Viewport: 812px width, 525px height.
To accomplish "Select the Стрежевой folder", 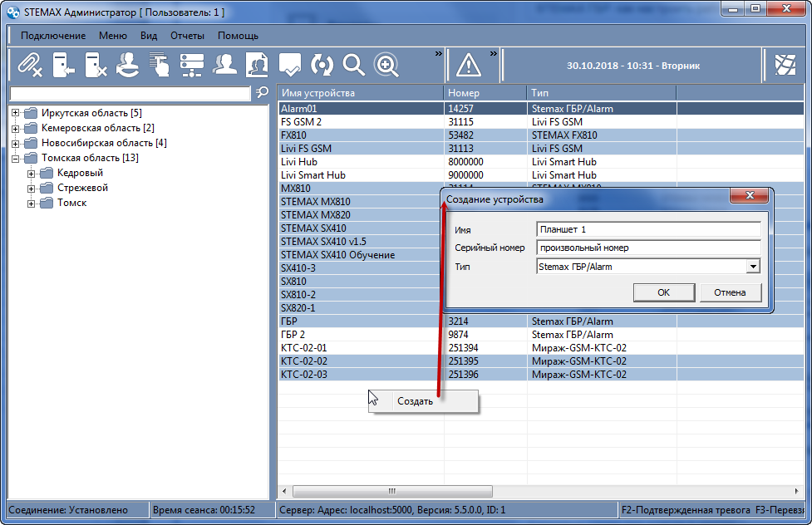I will (83, 188).
